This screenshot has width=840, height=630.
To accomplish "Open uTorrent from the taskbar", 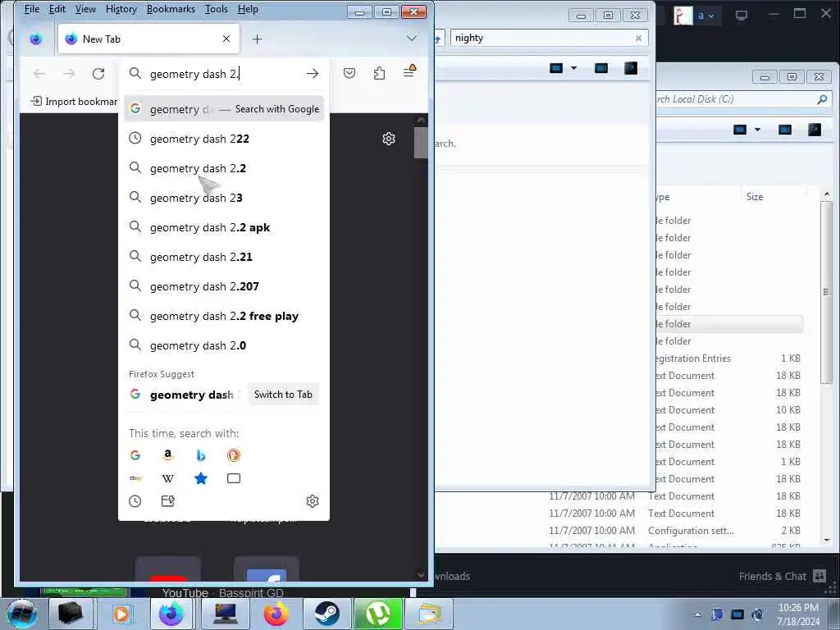I will (378, 614).
